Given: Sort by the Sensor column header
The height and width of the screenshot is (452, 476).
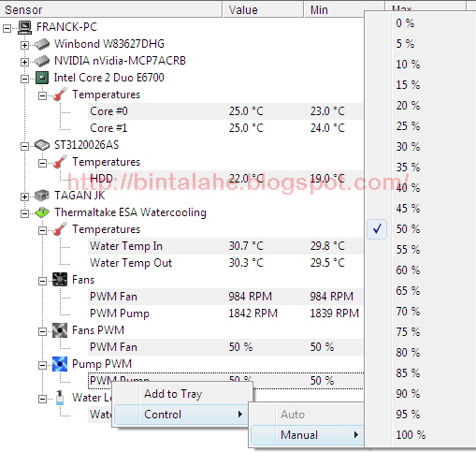Looking at the screenshot, I should [111, 9].
